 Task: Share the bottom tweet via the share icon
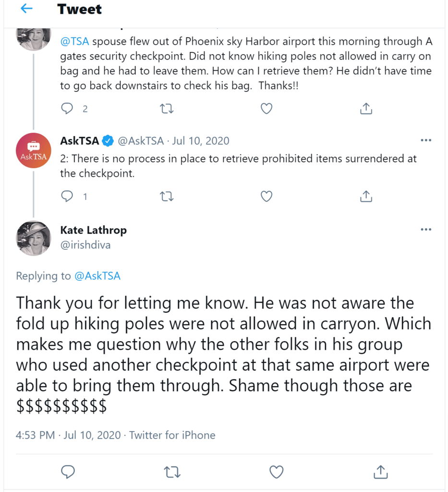[x=380, y=472]
